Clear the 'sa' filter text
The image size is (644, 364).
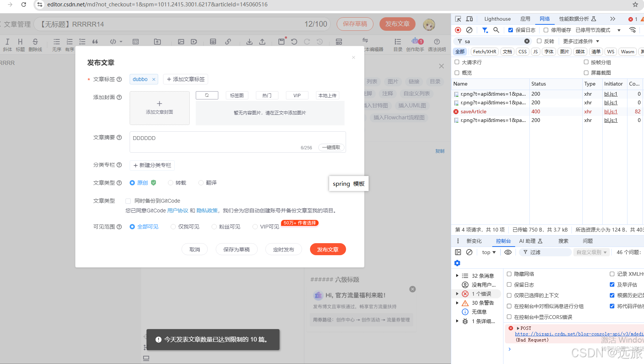(527, 41)
